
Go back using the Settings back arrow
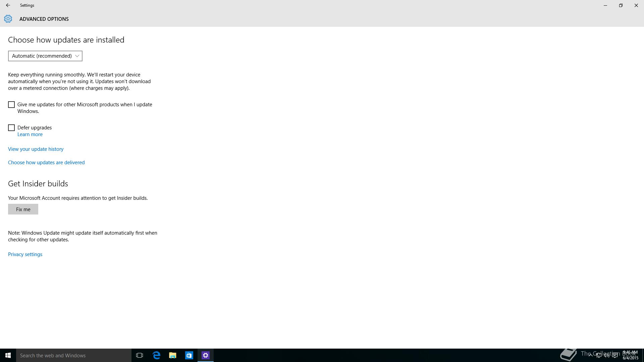[x=8, y=5]
